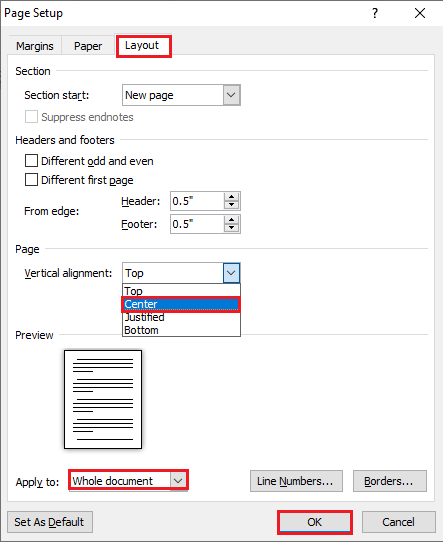Collapse the Vertical alignment dropdown arrow

pyautogui.click(x=231, y=273)
